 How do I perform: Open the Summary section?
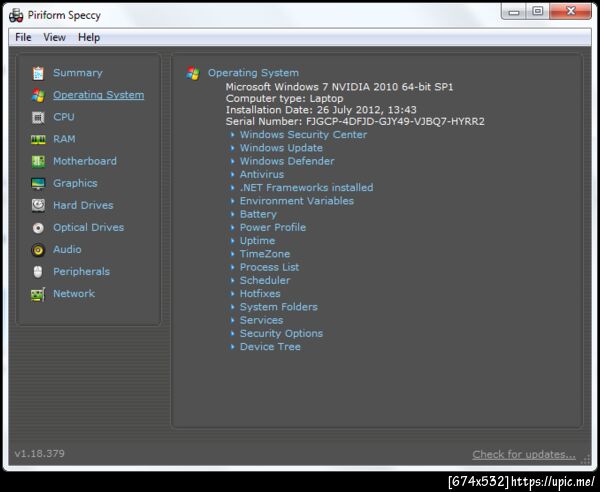[x=78, y=73]
